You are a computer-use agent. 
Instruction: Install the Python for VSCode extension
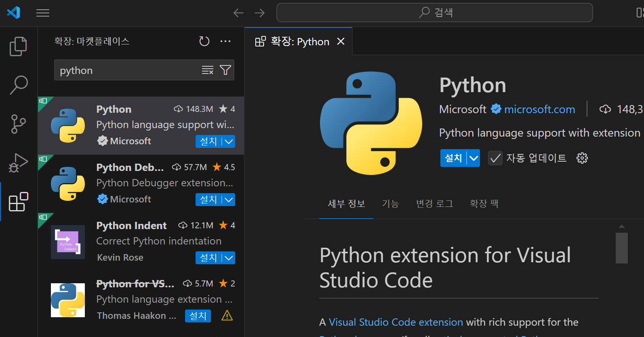(198, 316)
